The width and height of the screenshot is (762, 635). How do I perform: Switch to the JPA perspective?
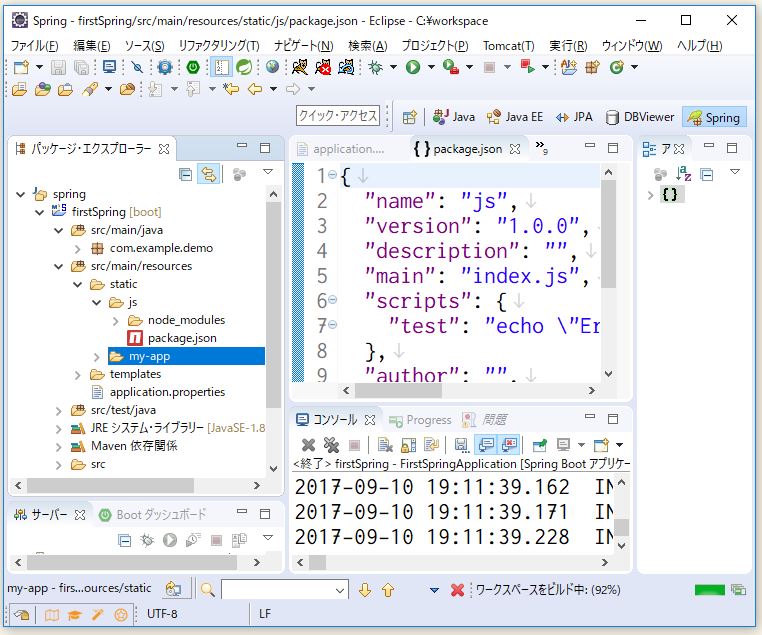click(574, 117)
